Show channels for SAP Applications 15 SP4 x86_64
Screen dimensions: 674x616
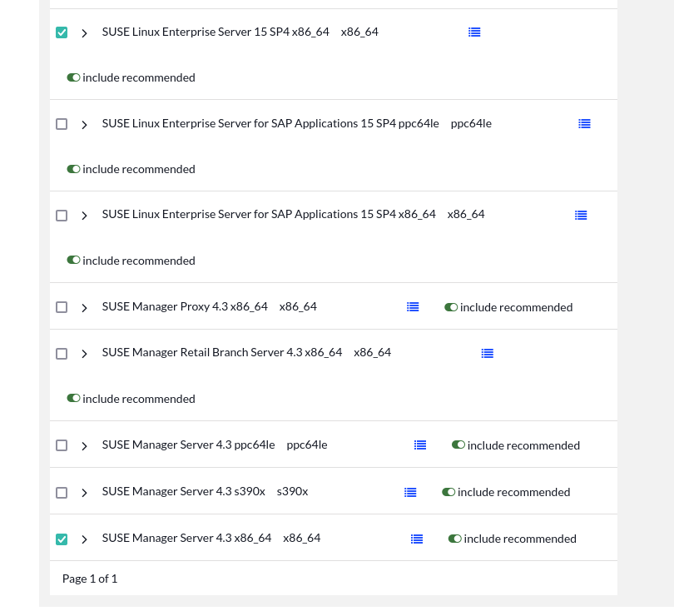(x=580, y=215)
